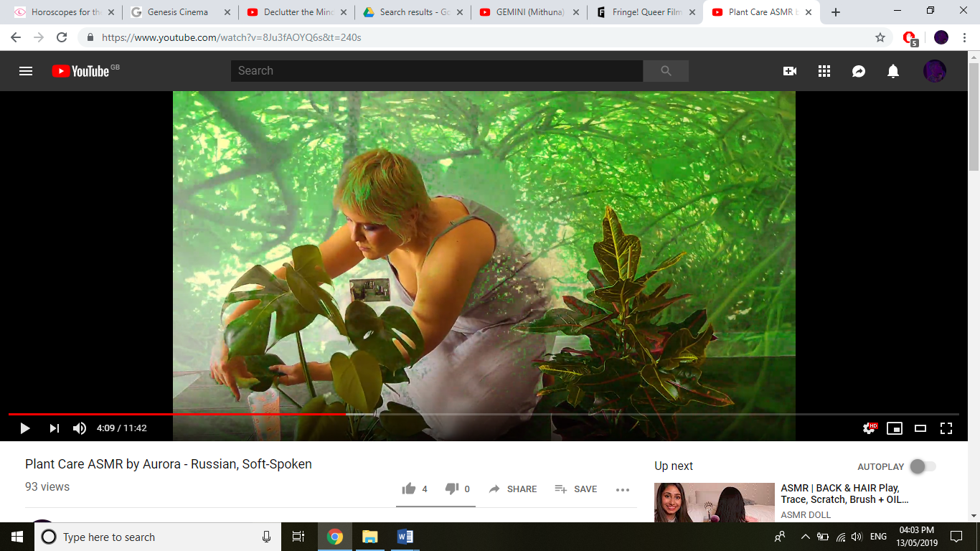
Task: Open the taskbar clock and date
Action: (915, 537)
